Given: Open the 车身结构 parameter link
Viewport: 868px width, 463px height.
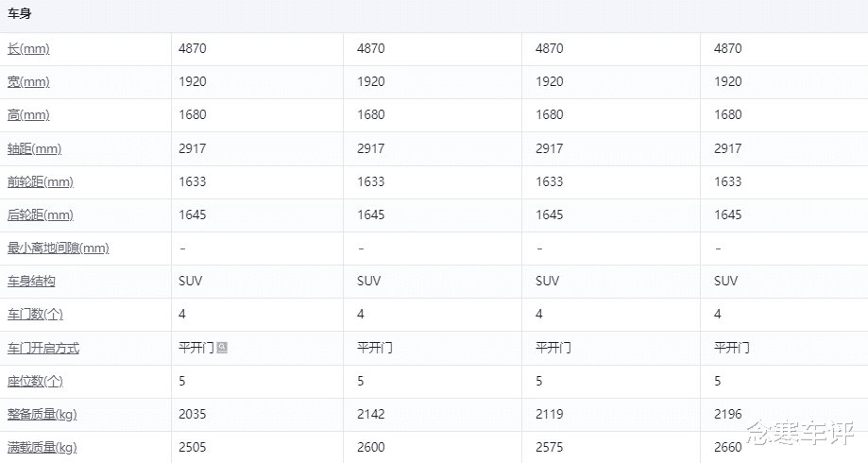Looking at the screenshot, I should pyautogui.click(x=31, y=282).
